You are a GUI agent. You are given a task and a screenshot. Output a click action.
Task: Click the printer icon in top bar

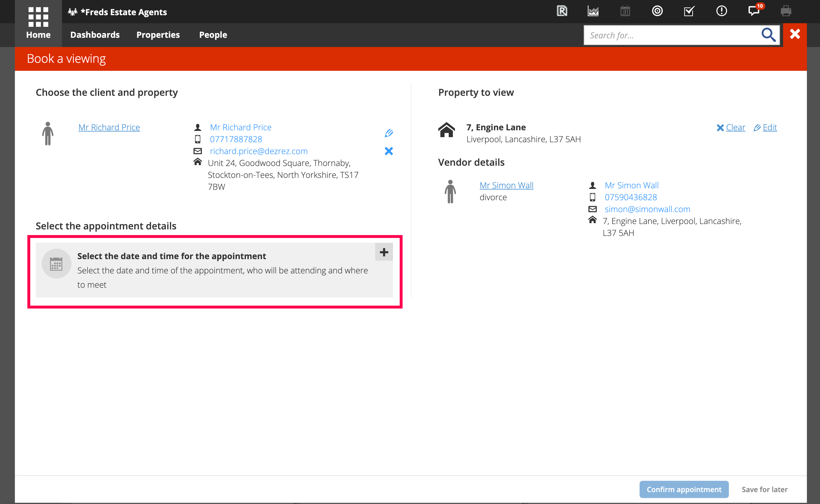click(786, 11)
